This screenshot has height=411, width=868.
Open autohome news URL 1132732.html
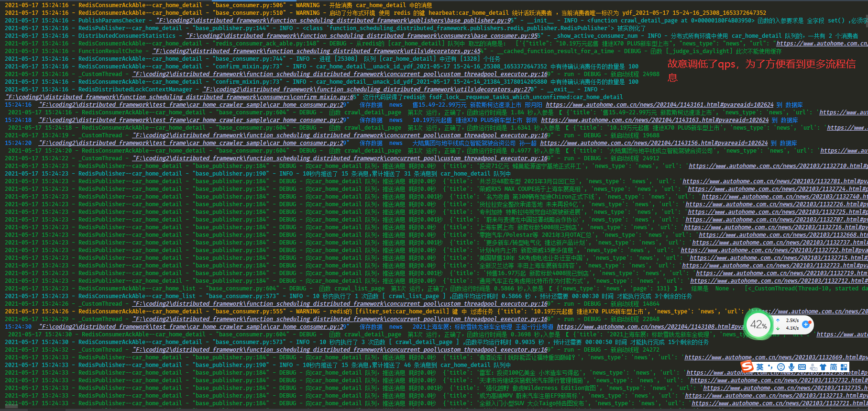[x=779, y=380]
